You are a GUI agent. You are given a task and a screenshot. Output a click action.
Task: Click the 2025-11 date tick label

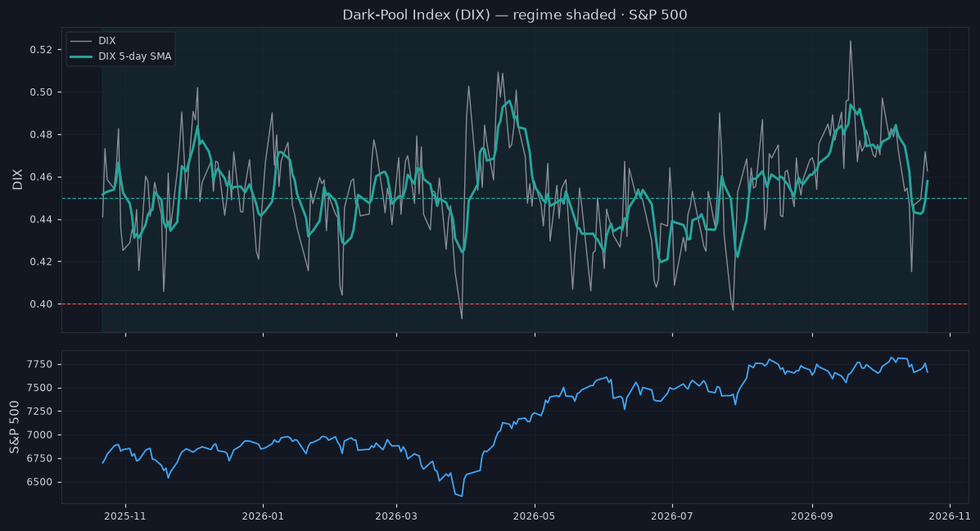[125, 516]
